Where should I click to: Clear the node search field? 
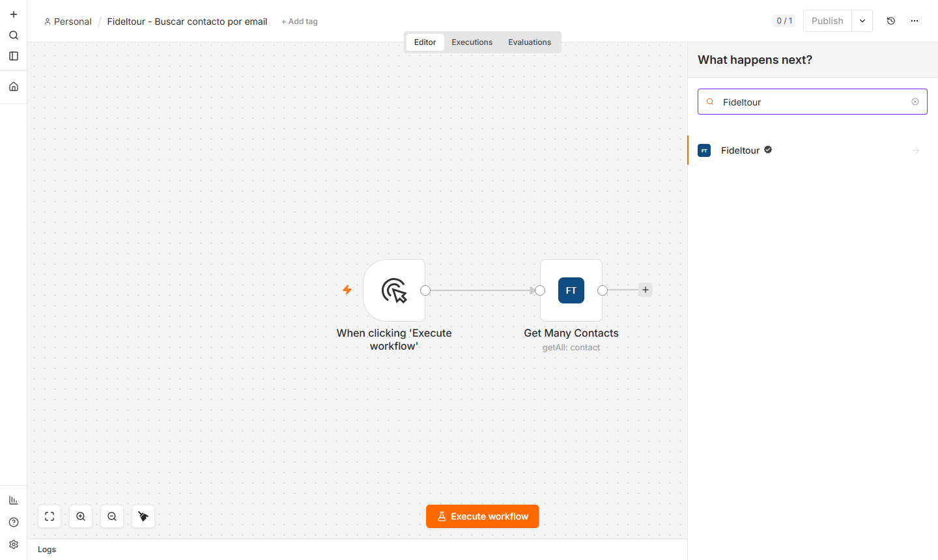[x=915, y=102]
